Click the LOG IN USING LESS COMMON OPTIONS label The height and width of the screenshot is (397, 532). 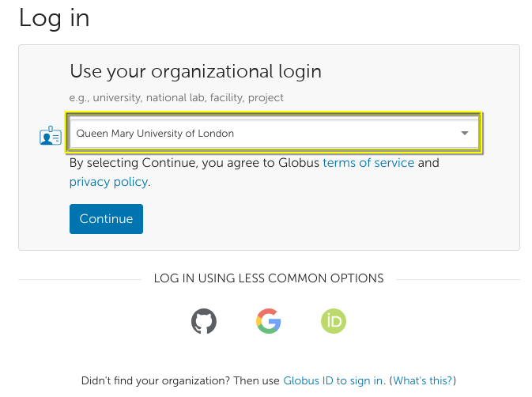(269, 278)
